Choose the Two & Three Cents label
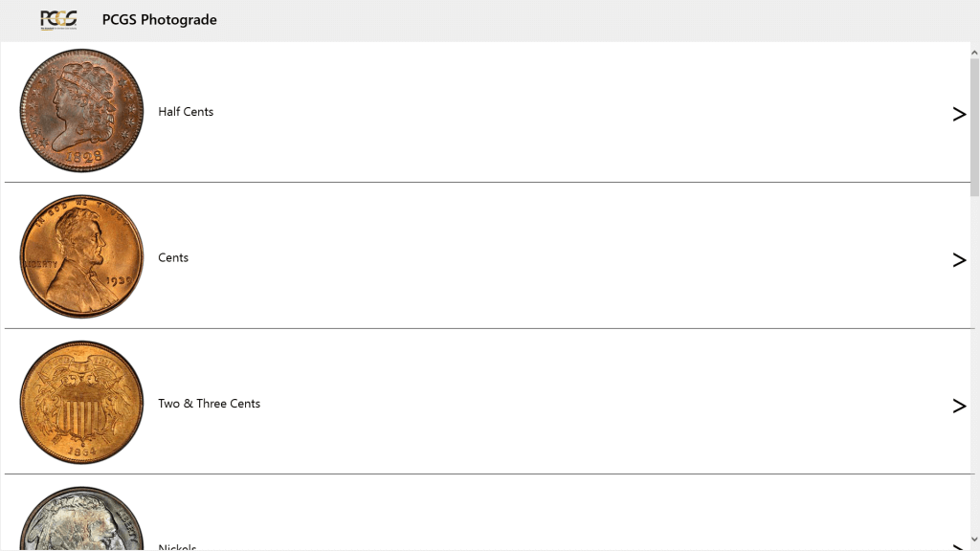 (x=209, y=404)
